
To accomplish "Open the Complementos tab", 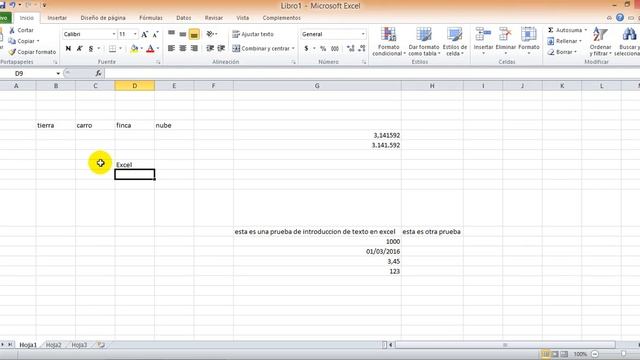I will (x=281, y=18).
